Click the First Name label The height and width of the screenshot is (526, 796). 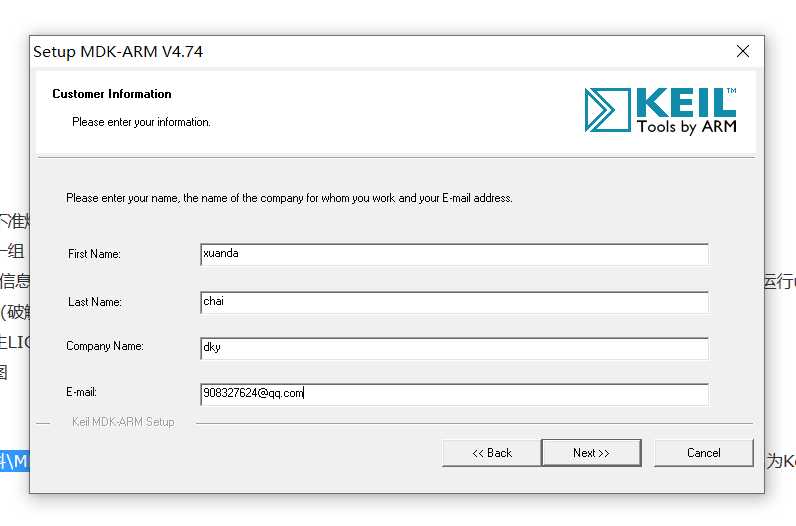(x=94, y=253)
